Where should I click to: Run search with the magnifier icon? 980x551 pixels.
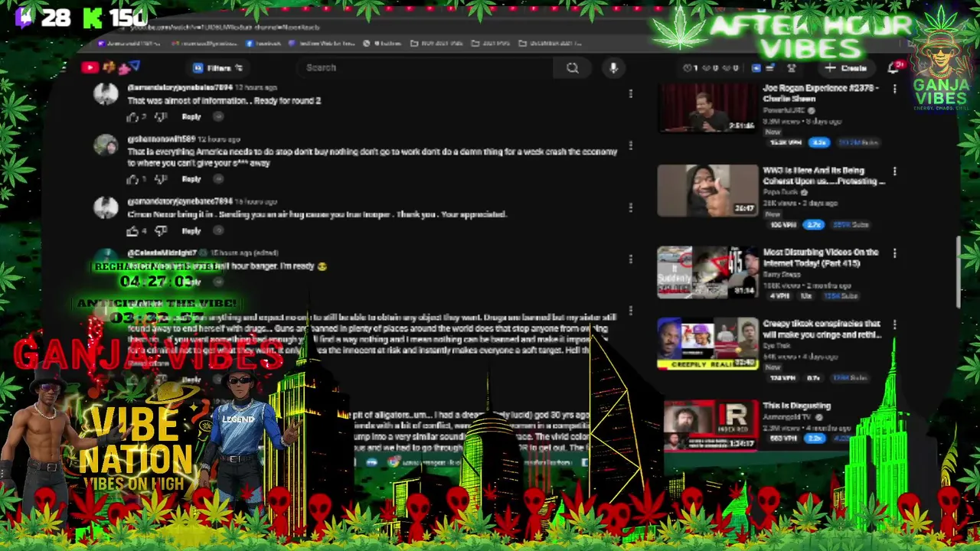[573, 68]
